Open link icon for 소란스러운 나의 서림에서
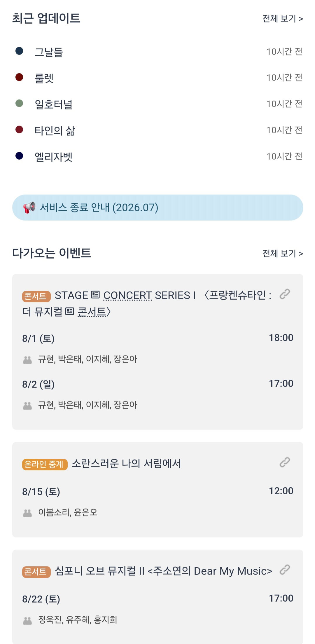This screenshot has width=315, height=644. [285, 462]
